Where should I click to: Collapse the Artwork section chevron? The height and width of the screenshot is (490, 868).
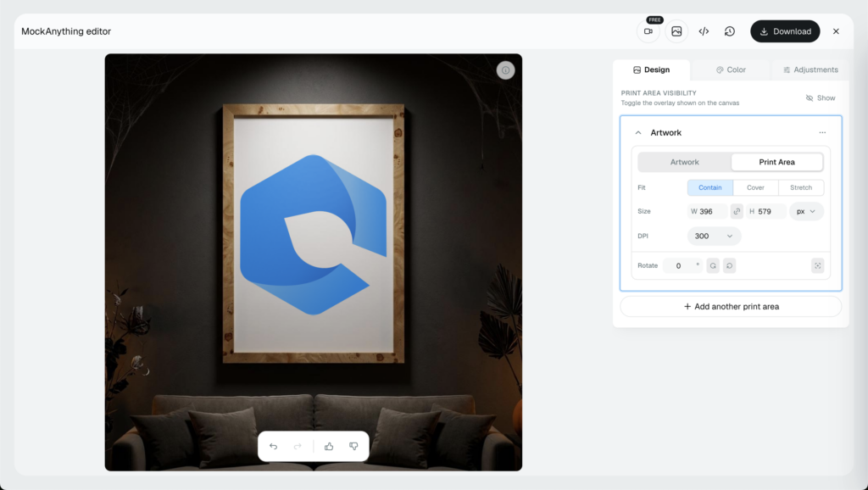click(x=638, y=133)
